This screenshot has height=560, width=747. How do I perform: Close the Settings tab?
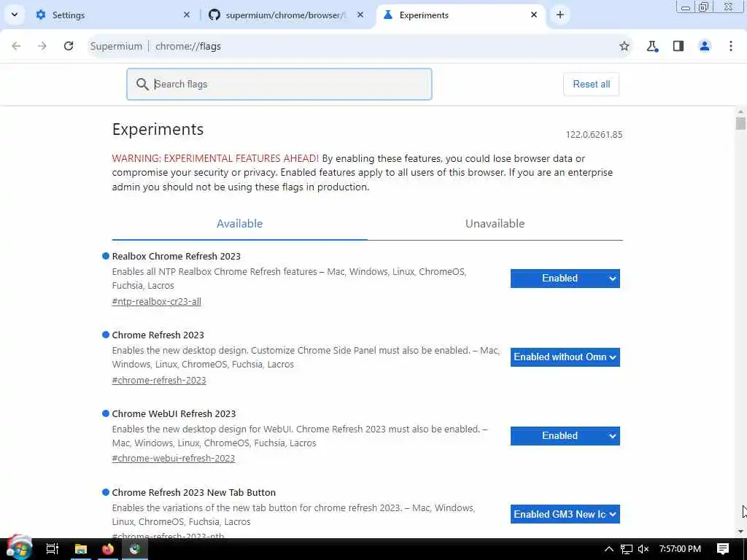[x=187, y=15]
